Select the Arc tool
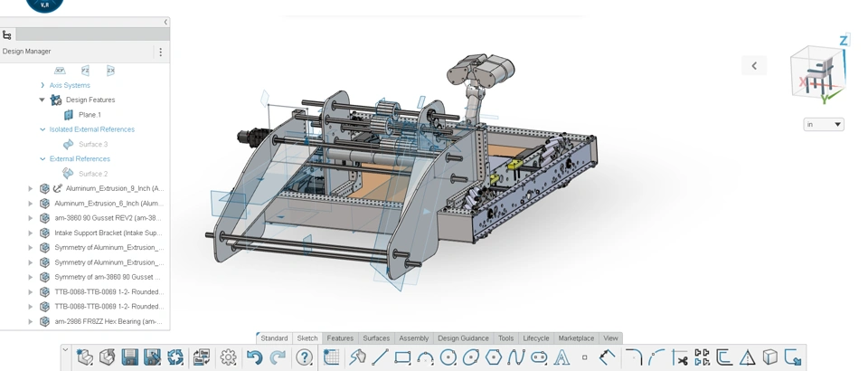Viewport: 868px width, 371px height. tap(425, 357)
